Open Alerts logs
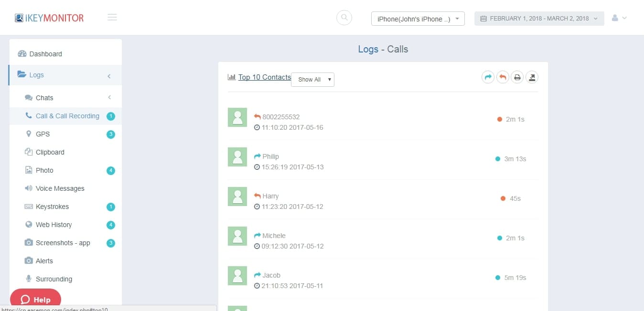The image size is (644, 311). point(44,261)
